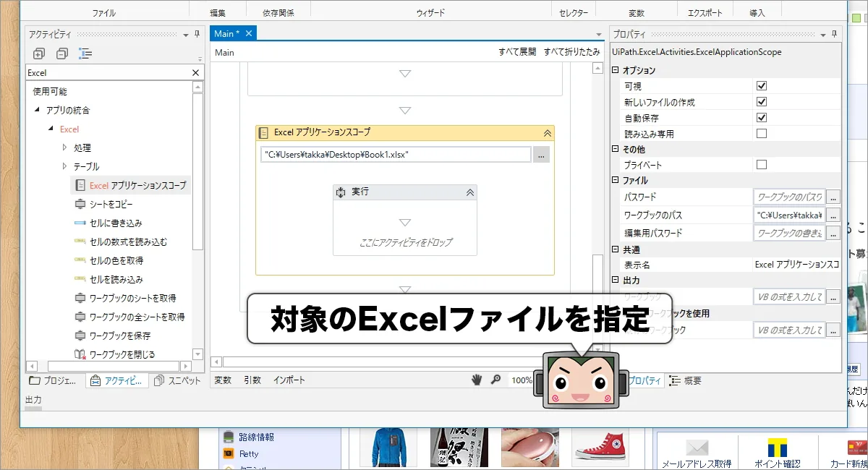This screenshot has width=868, height=470.
Task: Open the プロパティ panel dropdown arrow
Action: pyautogui.click(x=822, y=34)
